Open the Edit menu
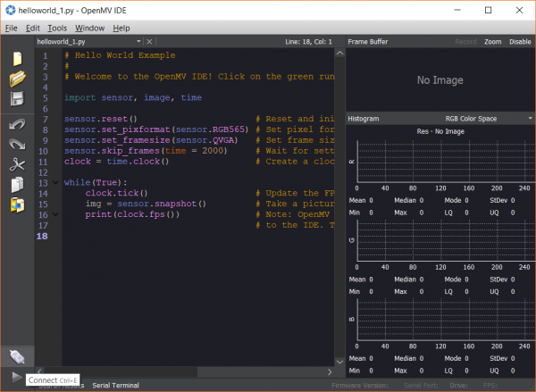This screenshot has height=392, width=536. 33,28
